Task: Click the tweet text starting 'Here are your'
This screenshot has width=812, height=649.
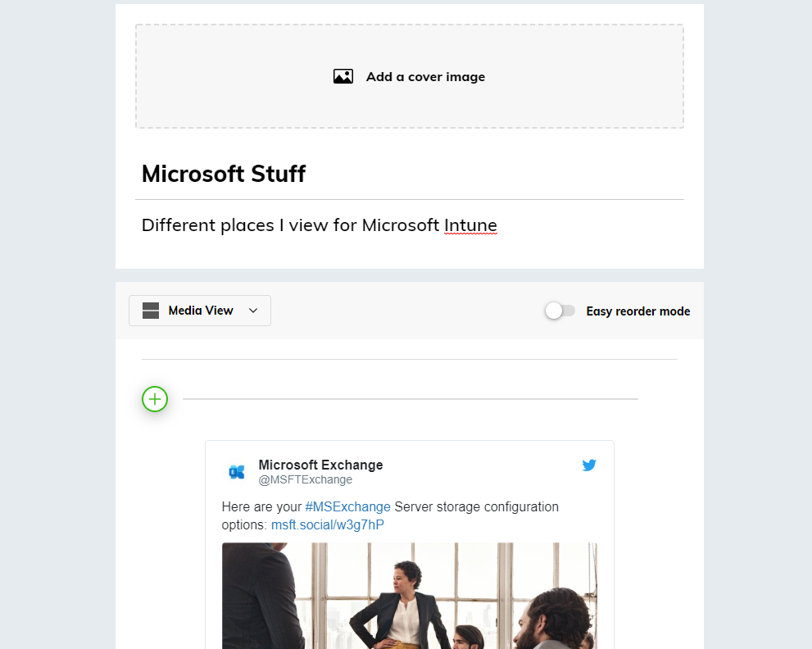Action: click(262, 507)
